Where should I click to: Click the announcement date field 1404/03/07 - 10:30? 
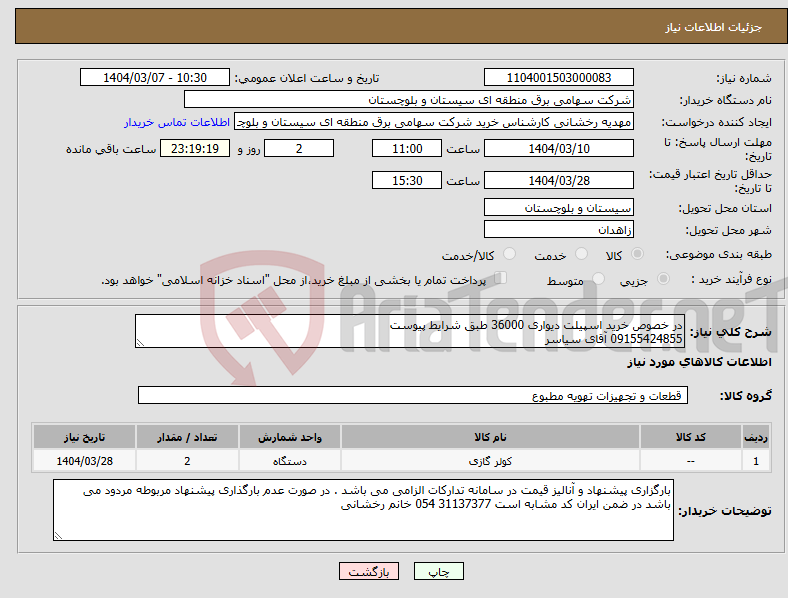pyautogui.click(x=155, y=77)
